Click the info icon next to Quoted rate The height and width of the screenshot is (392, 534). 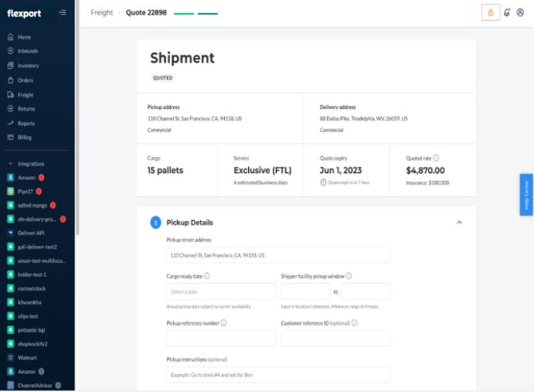[436, 158]
